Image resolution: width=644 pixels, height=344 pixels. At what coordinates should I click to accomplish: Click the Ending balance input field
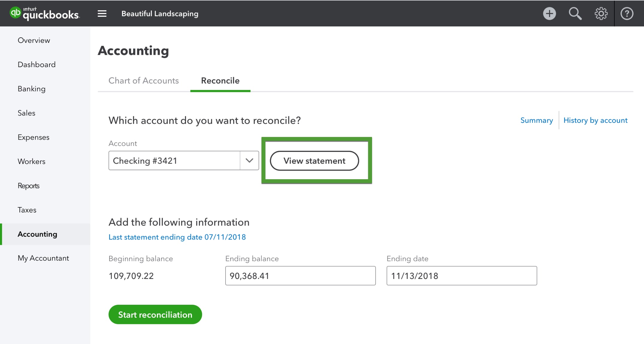pos(301,276)
